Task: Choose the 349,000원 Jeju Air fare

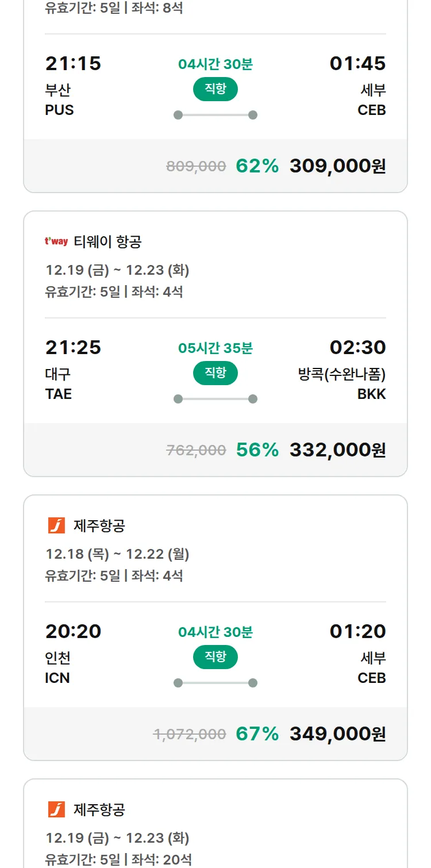Action: (x=337, y=734)
